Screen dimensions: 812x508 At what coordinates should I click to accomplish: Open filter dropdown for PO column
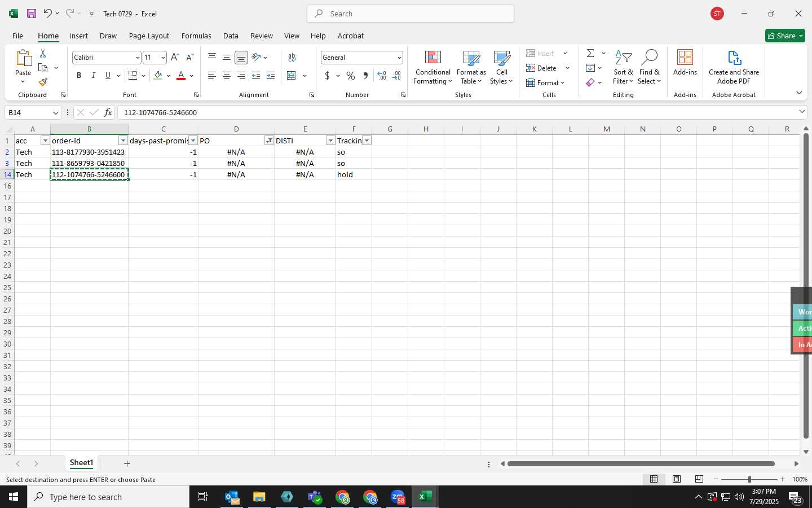(x=269, y=141)
